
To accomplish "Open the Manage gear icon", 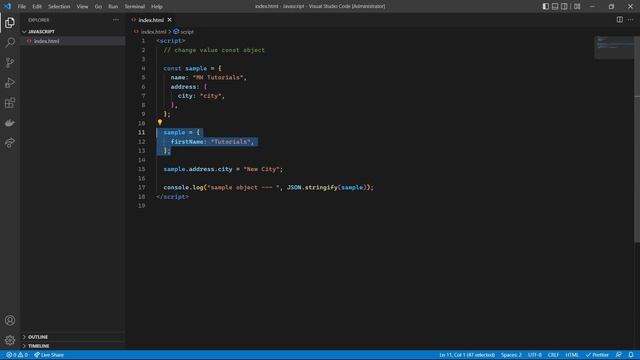I will (x=10, y=340).
